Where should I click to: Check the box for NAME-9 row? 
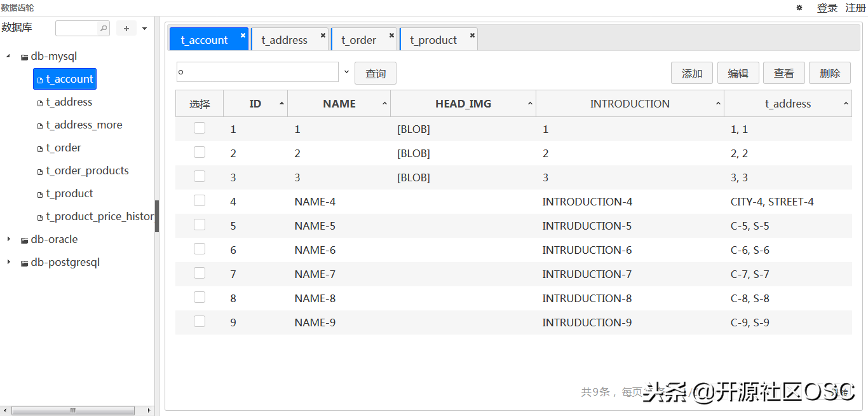(200, 321)
